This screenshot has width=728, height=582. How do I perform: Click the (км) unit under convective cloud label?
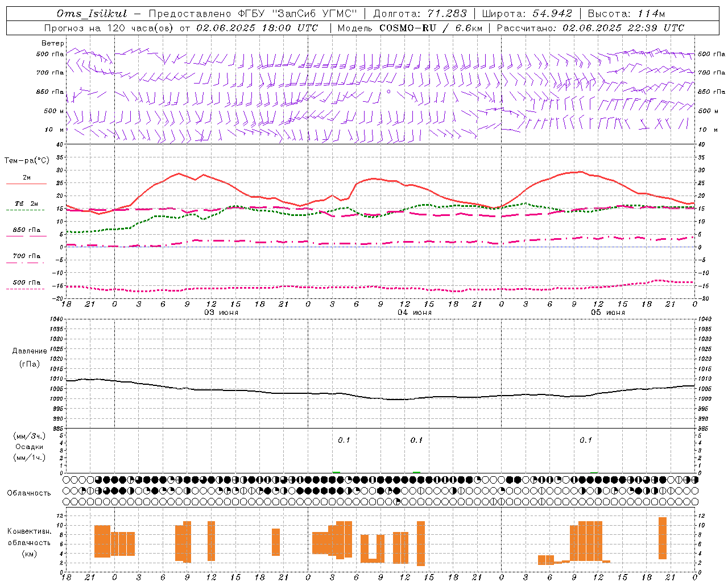coord(29,554)
